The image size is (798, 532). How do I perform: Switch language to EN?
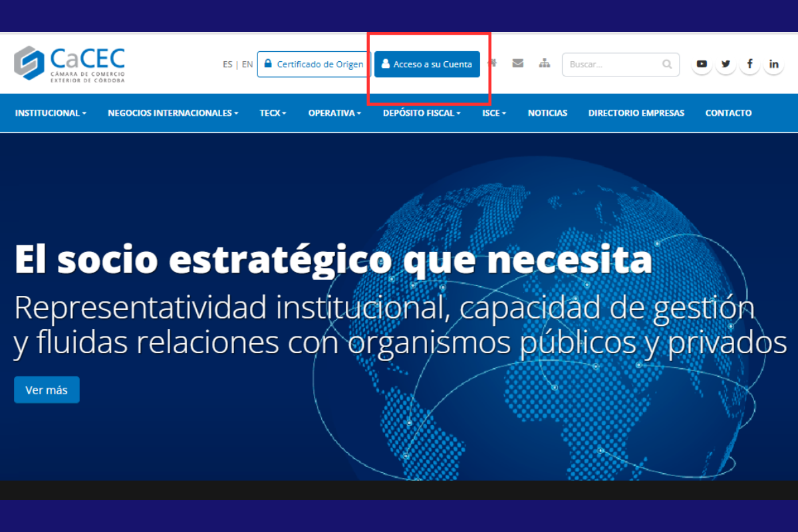(247, 65)
